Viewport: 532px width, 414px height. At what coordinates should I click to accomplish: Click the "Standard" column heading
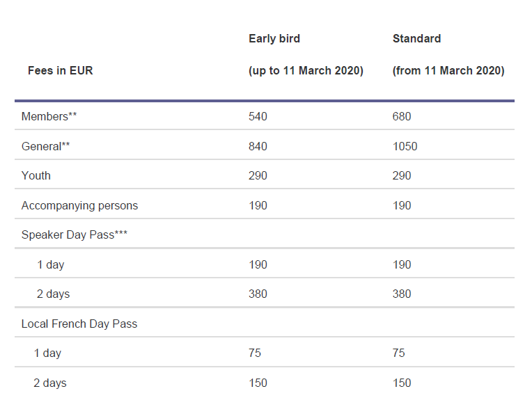pyautogui.click(x=416, y=39)
